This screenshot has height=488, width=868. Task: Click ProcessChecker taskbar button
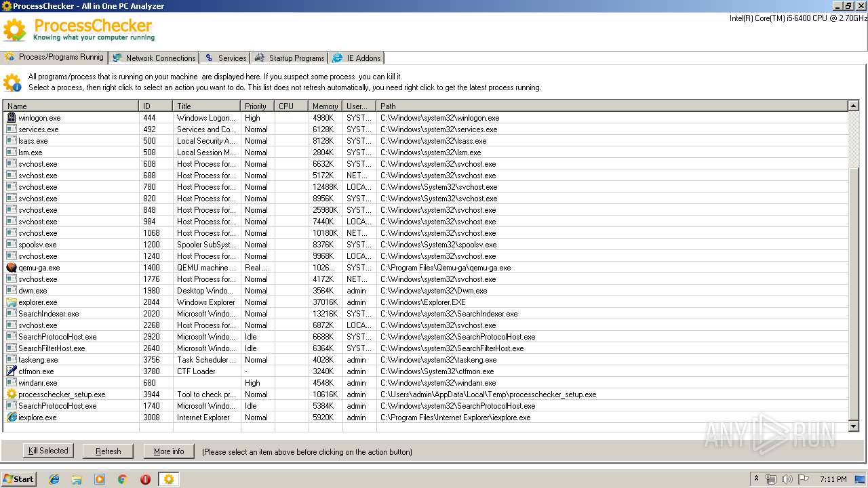tap(169, 479)
